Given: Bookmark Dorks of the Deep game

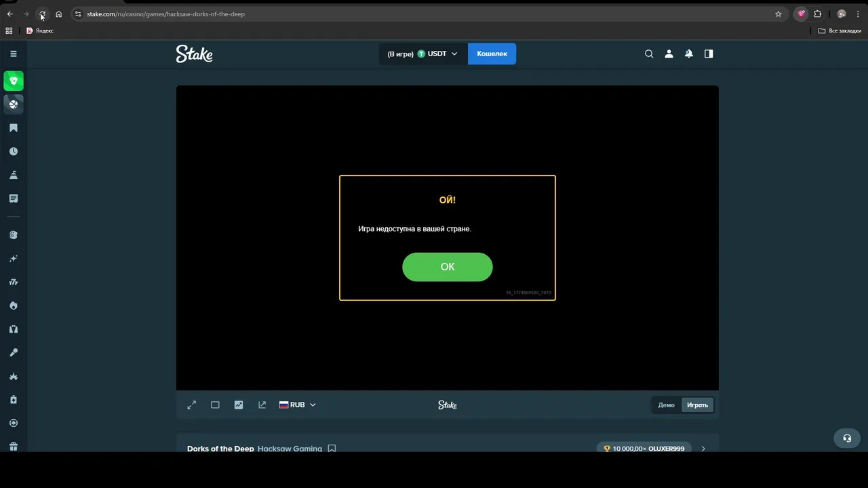Looking at the screenshot, I should tap(332, 448).
